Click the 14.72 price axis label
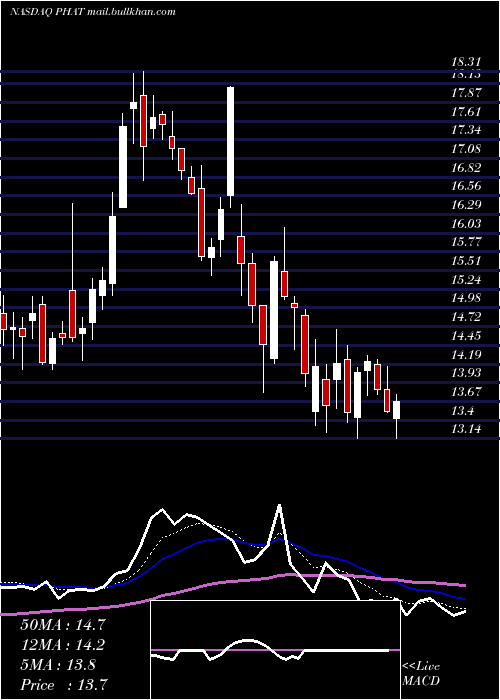This screenshot has height=700, width=500. coord(466,317)
